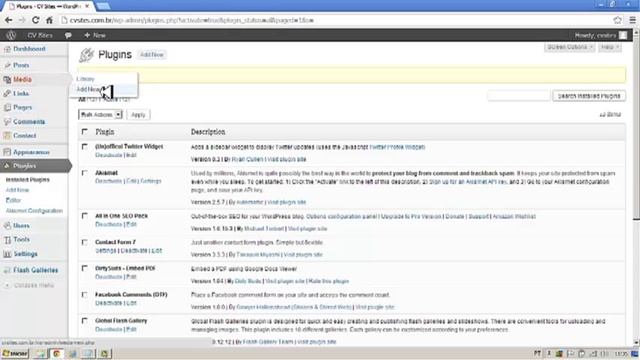This screenshot has width=640, height=360.
Task: Choose Library in the Media flyout
Action: click(86, 79)
